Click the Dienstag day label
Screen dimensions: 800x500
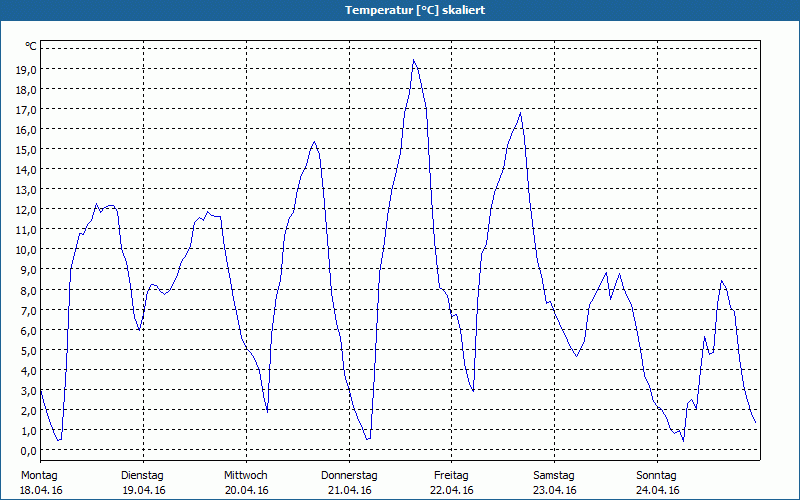pyautogui.click(x=142, y=476)
